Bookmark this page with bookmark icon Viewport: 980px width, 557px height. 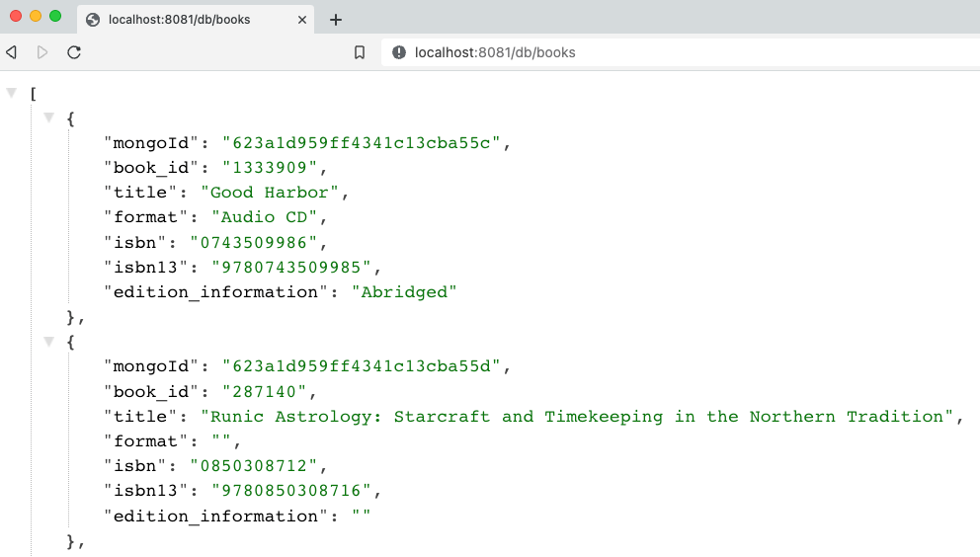(x=360, y=52)
